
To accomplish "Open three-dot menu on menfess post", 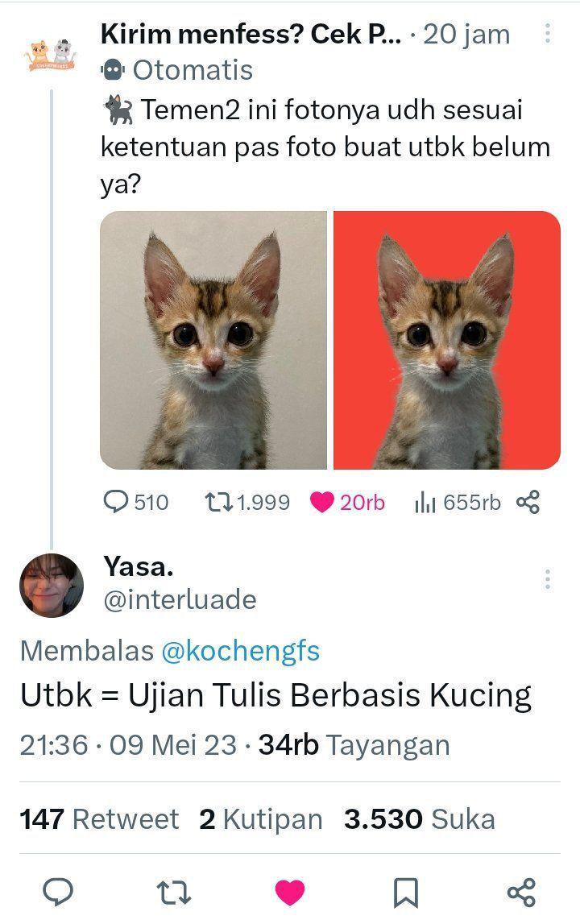I will (548, 34).
